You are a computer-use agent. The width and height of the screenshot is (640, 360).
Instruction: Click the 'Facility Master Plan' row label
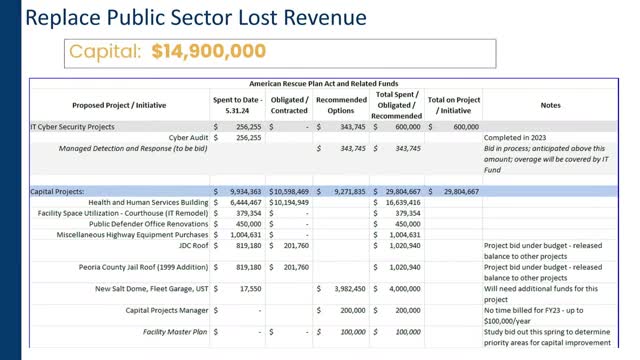click(x=175, y=332)
